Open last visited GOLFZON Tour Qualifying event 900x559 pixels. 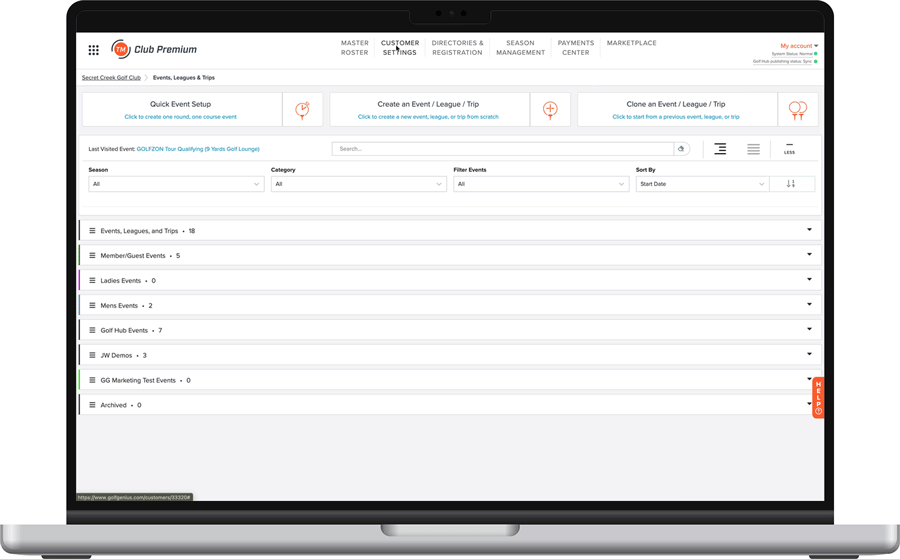click(198, 149)
